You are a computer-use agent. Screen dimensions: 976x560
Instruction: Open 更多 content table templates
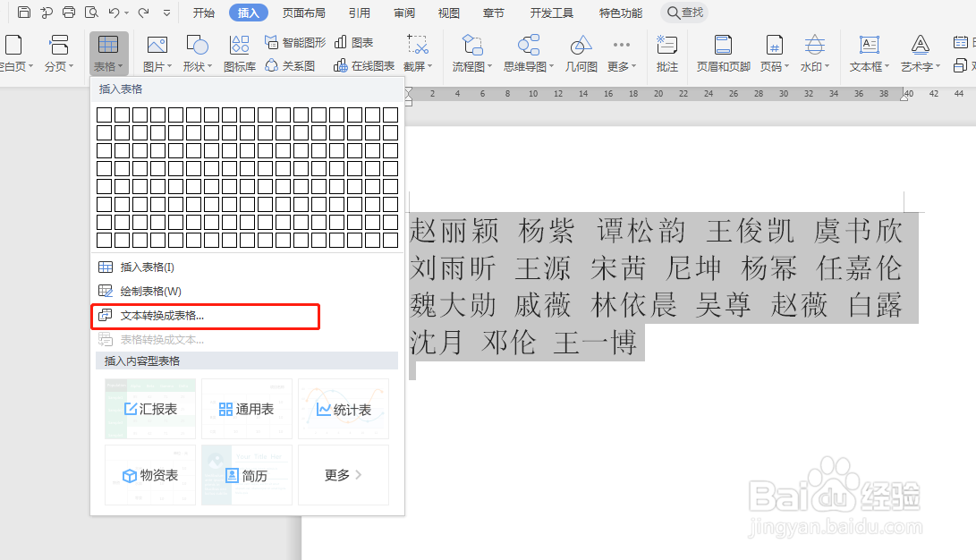point(344,475)
